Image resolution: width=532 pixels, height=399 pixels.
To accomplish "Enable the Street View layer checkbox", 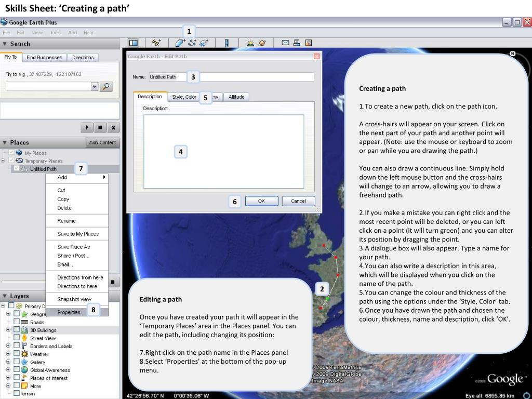I will [16, 338].
